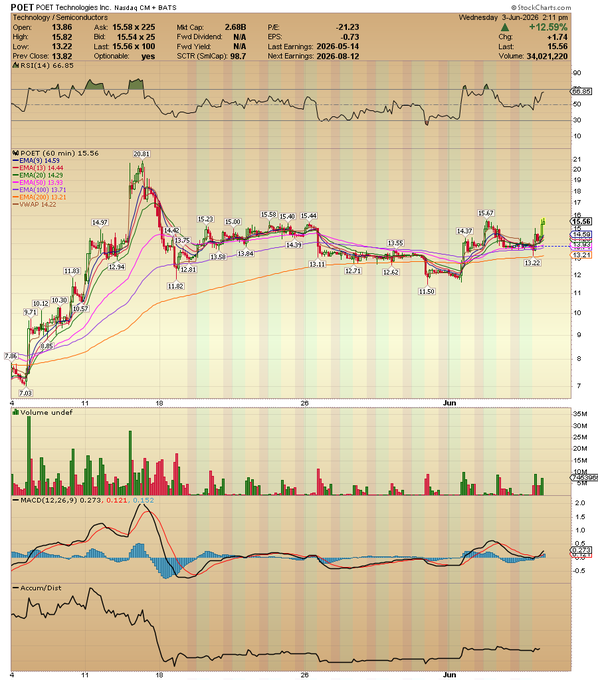Click the 13.55 price annotation
598x680 pixels.
(396, 243)
